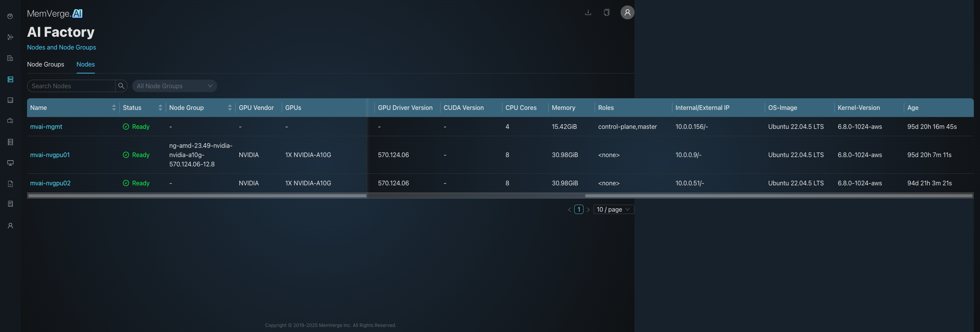Click the briefcase icon in the sidebar
980x332 pixels.
[10, 121]
